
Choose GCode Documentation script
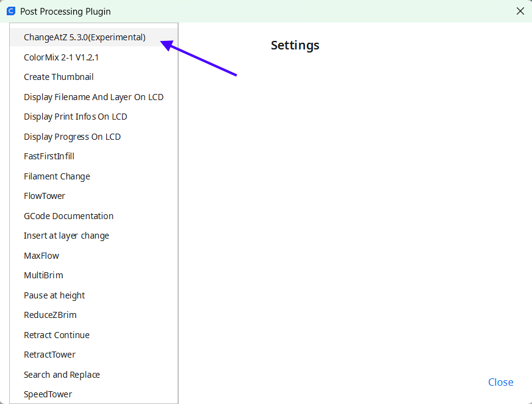click(93, 216)
